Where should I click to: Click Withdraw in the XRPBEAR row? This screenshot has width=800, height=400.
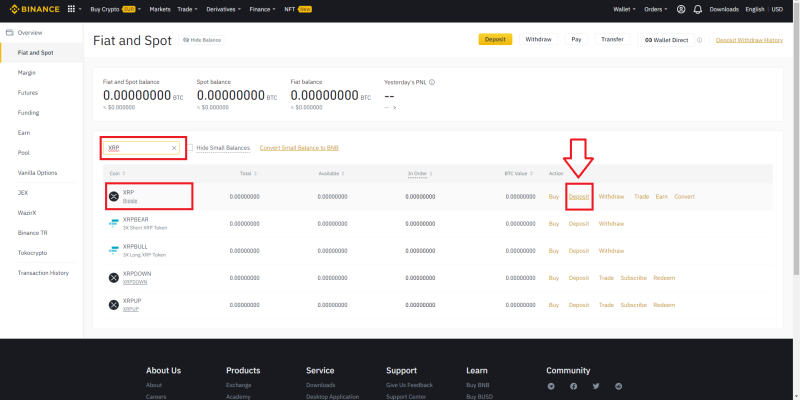[x=611, y=223]
